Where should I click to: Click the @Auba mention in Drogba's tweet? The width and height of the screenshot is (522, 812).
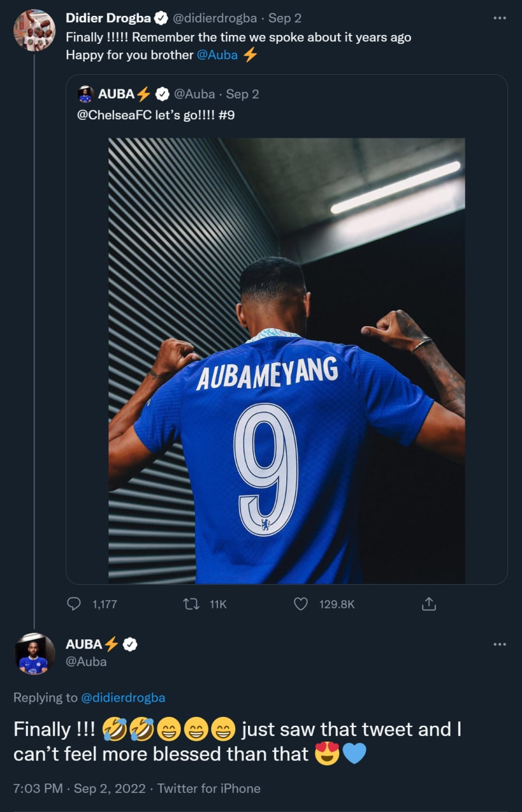tap(217, 55)
